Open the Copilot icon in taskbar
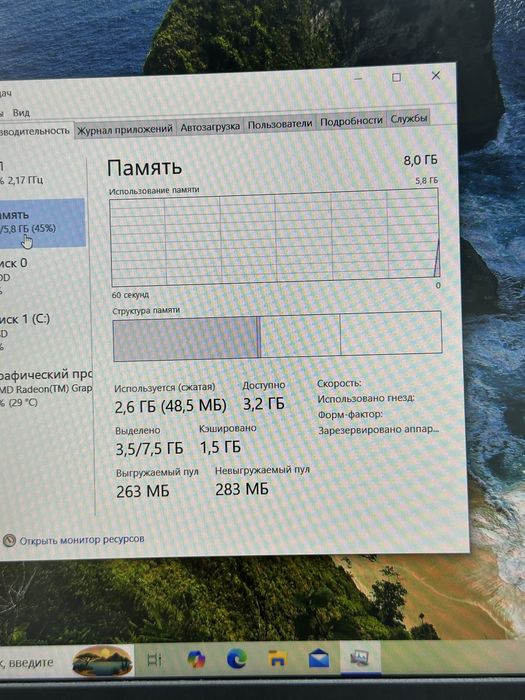The height and width of the screenshot is (700, 525). [196, 659]
